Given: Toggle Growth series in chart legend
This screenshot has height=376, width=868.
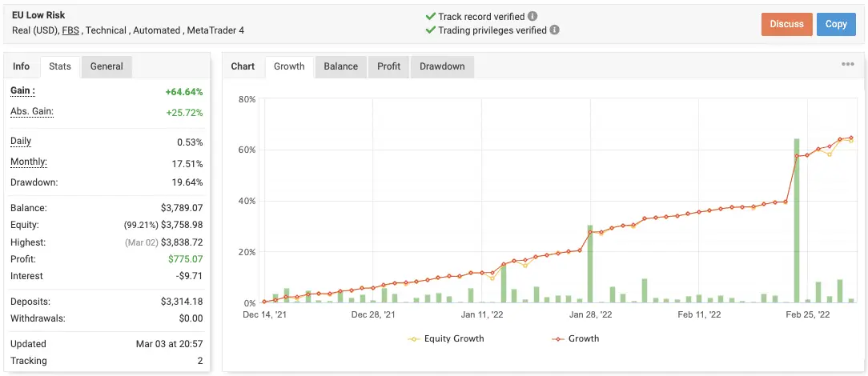Looking at the screenshot, I should (x=575, y=338).
